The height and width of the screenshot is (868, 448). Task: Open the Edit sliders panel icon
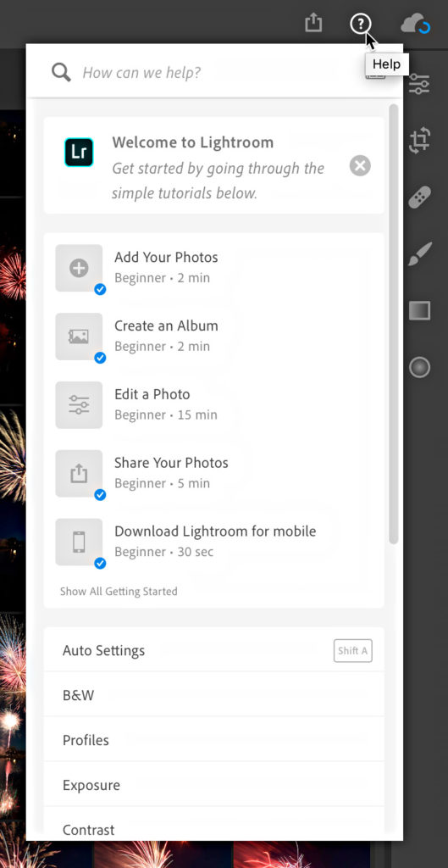pyautogui.click(x=418, y=84)
